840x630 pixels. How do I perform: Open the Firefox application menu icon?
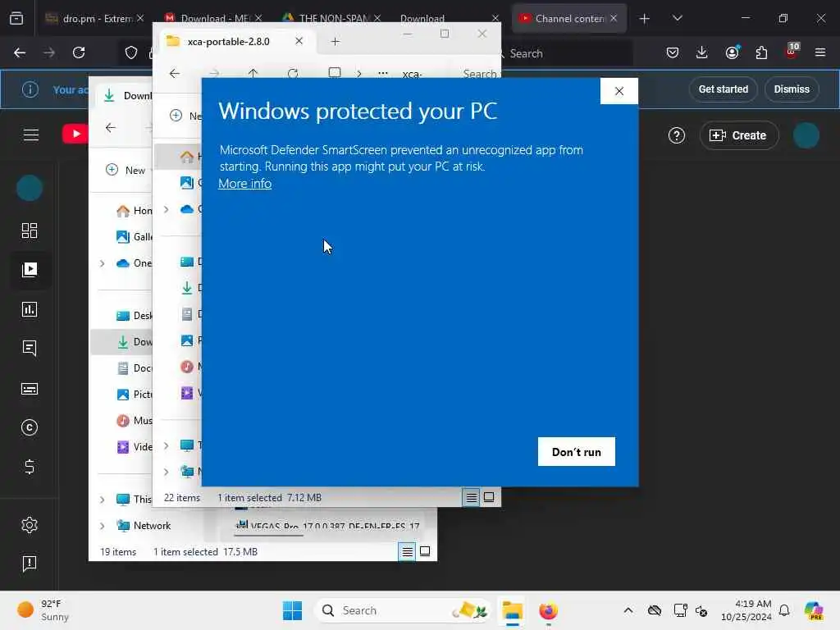820,52
